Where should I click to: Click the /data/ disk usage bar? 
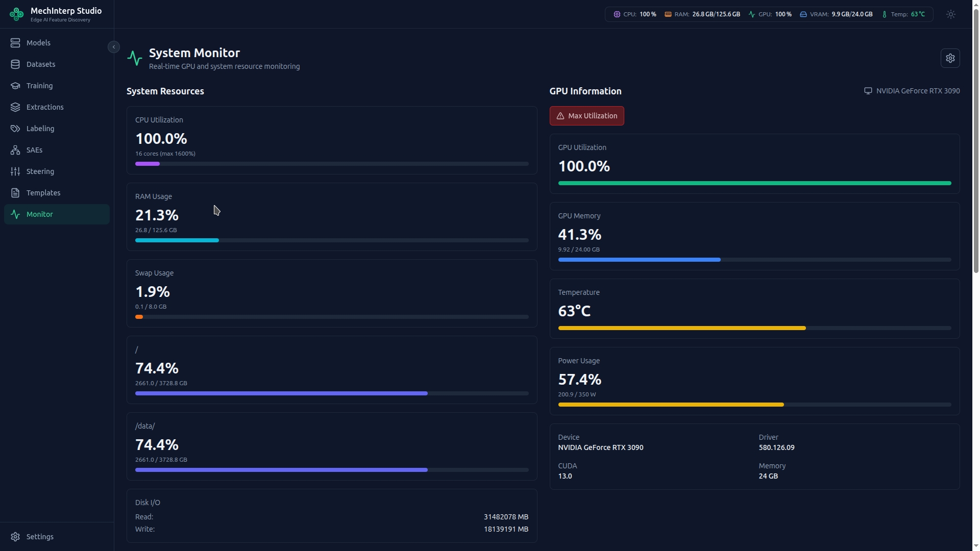tap(332, 470)
